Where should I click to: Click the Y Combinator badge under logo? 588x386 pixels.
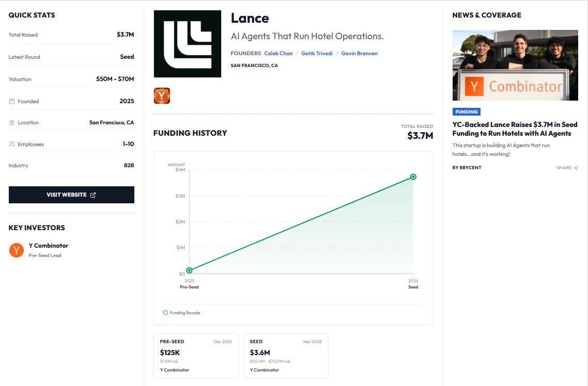click(162, 96)
